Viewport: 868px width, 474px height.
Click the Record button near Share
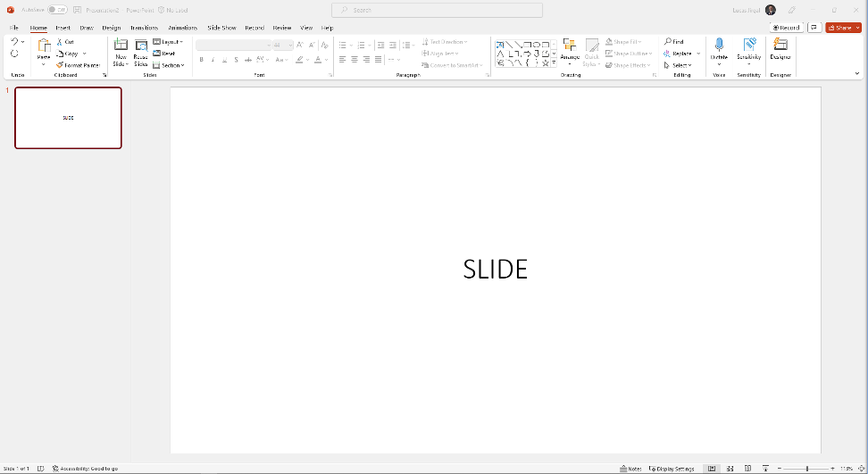click(786, 28)
